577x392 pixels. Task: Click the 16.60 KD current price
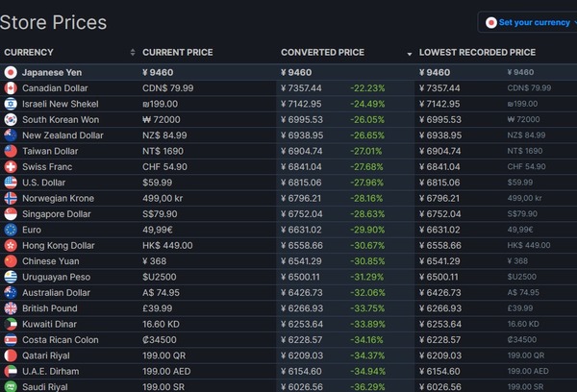[161, 324]
